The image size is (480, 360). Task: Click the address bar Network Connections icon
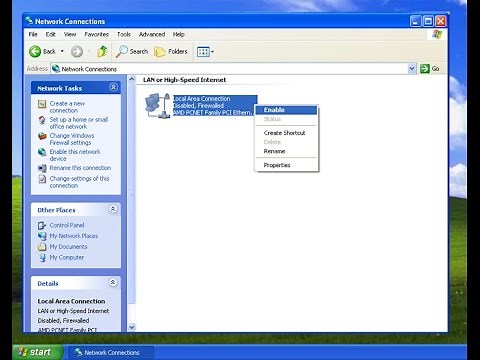[x=56, y=69]
